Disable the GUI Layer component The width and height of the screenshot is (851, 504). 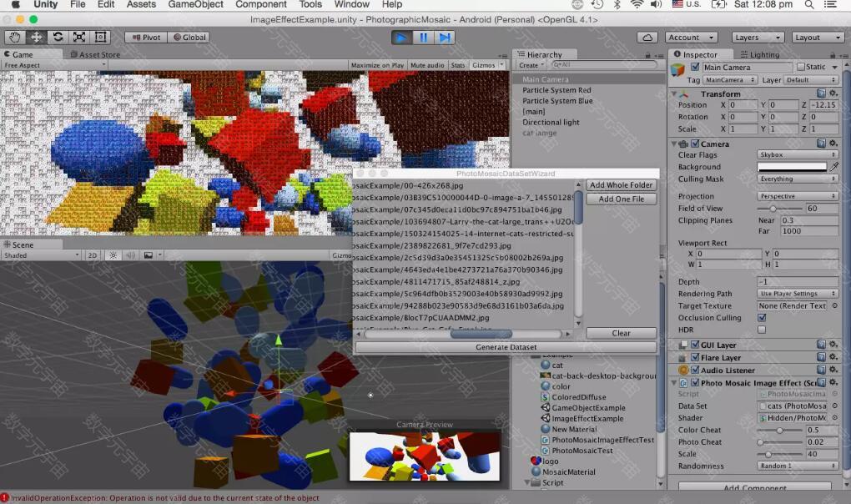tap(695, 345)
